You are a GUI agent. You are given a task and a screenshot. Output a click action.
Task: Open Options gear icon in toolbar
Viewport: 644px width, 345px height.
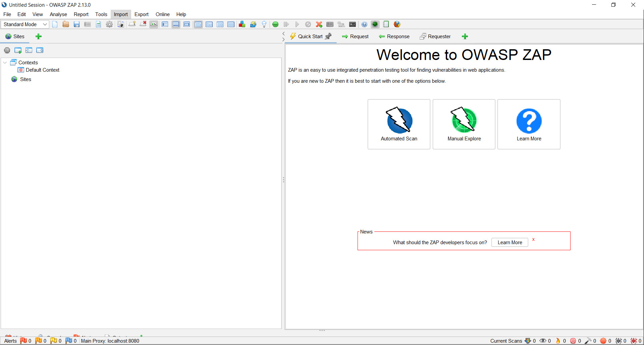pyautogui.click(x=109, y=24)
